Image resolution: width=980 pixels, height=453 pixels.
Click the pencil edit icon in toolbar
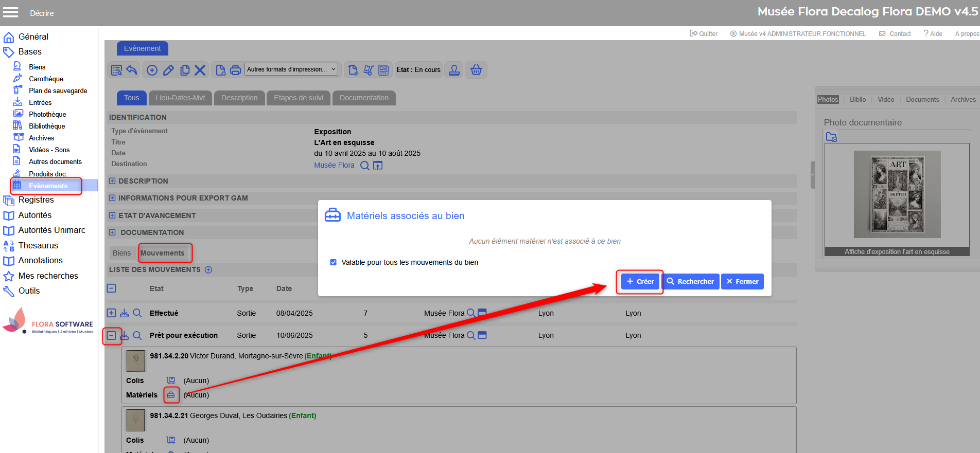click(x=168, y=70)
